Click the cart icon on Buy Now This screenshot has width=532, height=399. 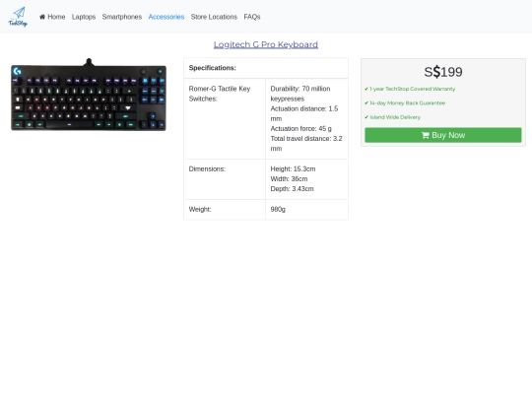pos(426,135)
